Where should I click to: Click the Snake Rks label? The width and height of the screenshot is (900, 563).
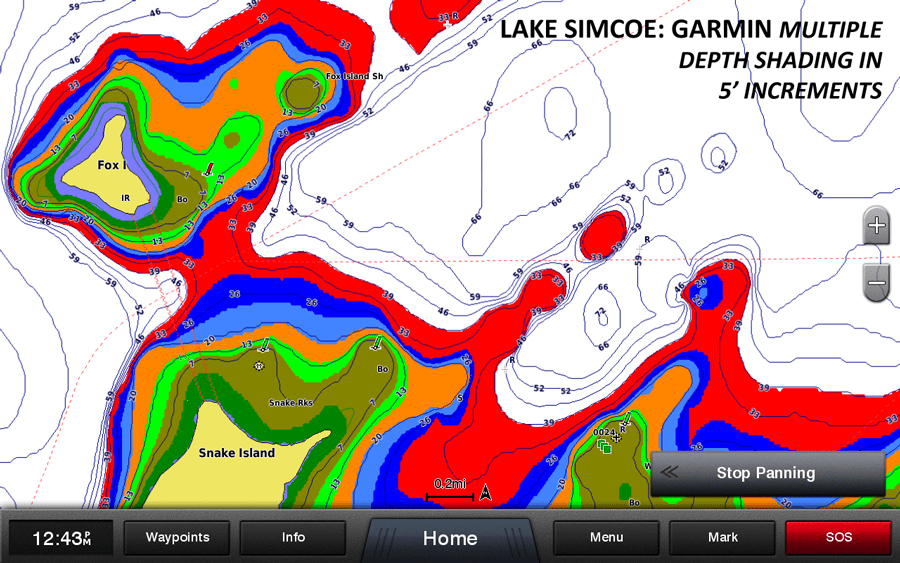[290, 403]
